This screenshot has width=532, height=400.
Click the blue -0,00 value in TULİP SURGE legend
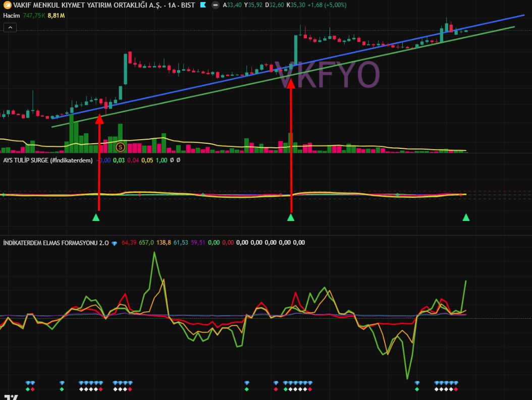click(x=103, y=160)
